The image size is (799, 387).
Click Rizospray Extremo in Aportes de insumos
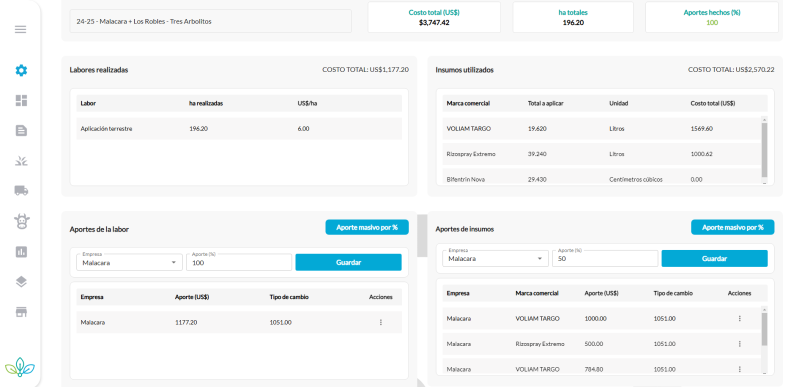540,344
